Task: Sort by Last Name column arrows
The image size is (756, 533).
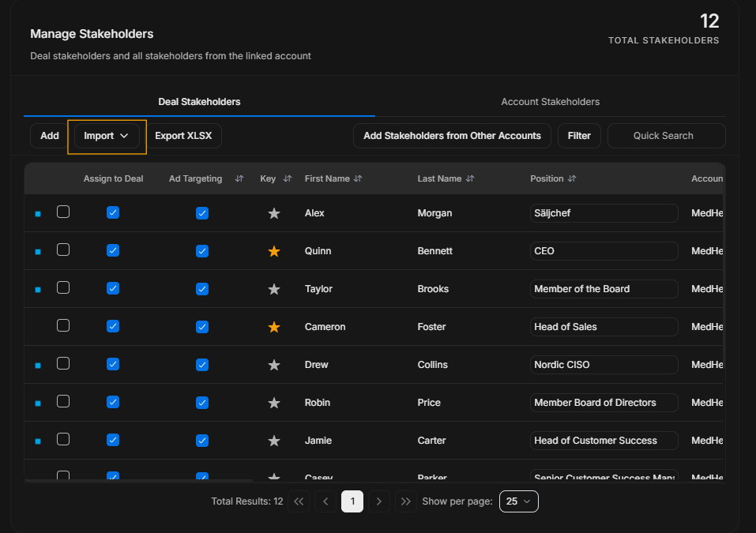Action: pos(470,178)
